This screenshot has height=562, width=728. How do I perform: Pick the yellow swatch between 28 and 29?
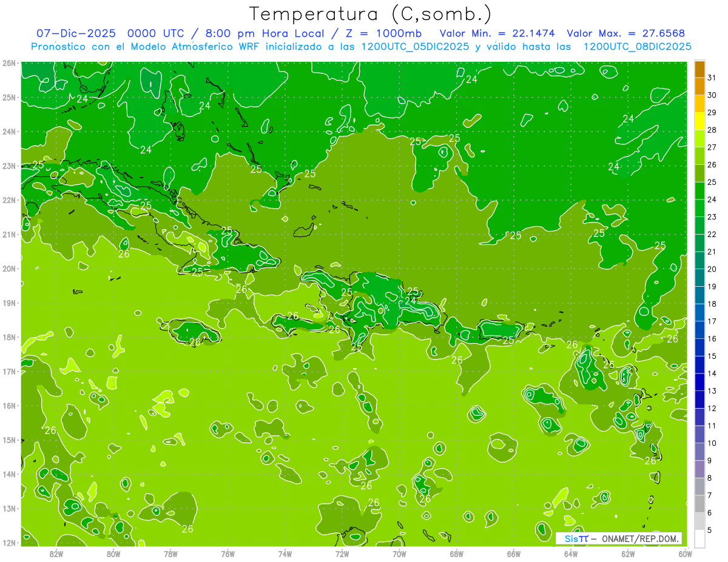pyautogui.click(x=699, y=121)
